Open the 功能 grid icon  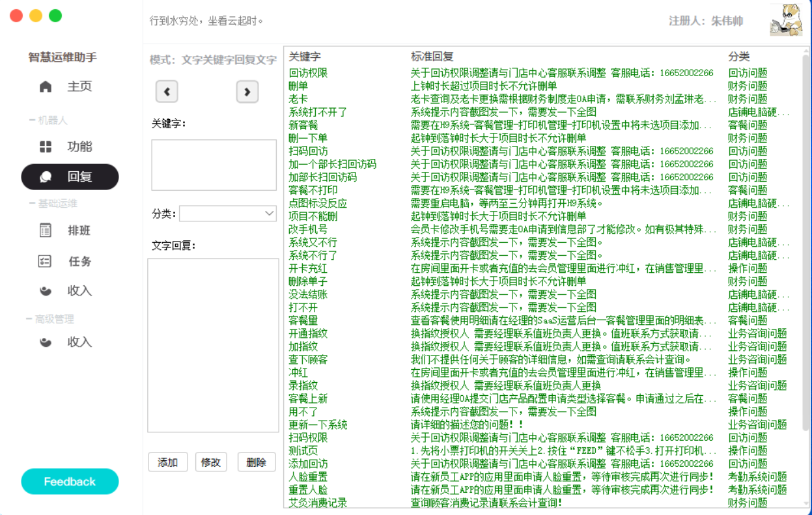tap(46, 146)
